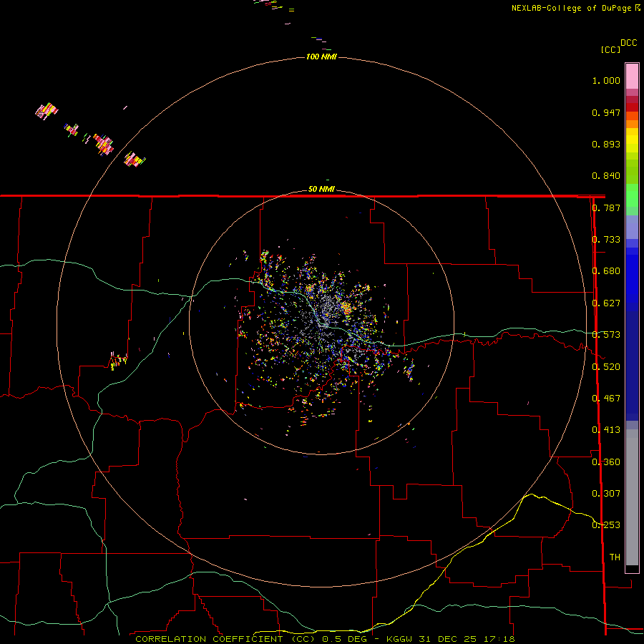The width and height of the screenshot is (644, 644).
Task: Click the "100 NMI" range ring label
Action: pyautogui.click(x=321, y=57)
